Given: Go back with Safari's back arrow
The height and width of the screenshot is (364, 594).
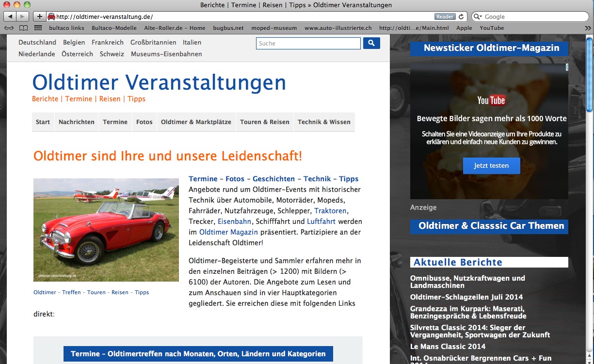Looking at the screenshot, I should click(10, 16).
